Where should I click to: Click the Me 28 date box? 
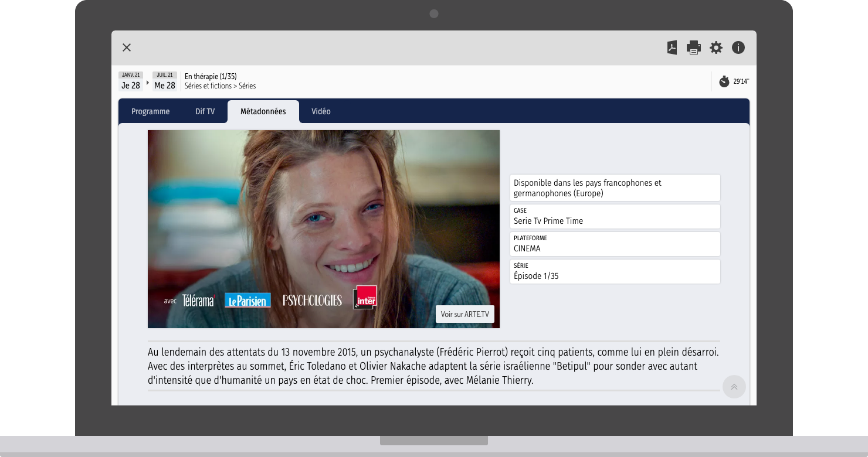tap(165, 81)
